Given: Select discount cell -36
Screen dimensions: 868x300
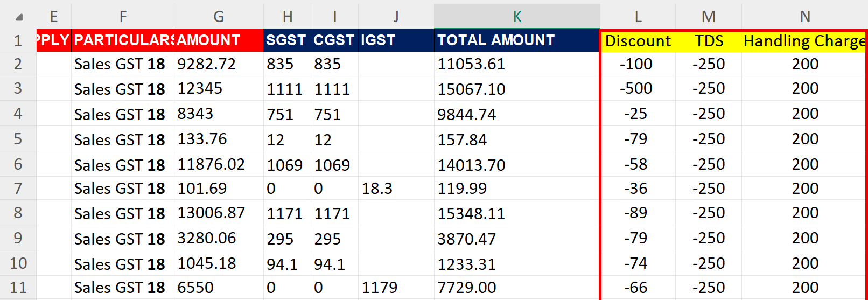Looking at the screenshot, I should pos(638,188).
